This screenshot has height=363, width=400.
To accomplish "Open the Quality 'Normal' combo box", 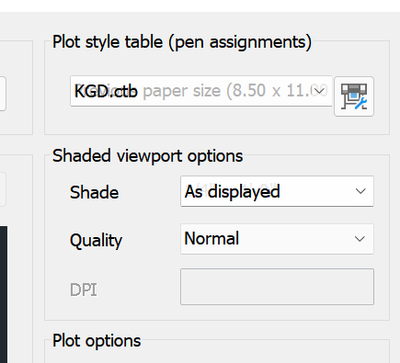I will point(277,239).
